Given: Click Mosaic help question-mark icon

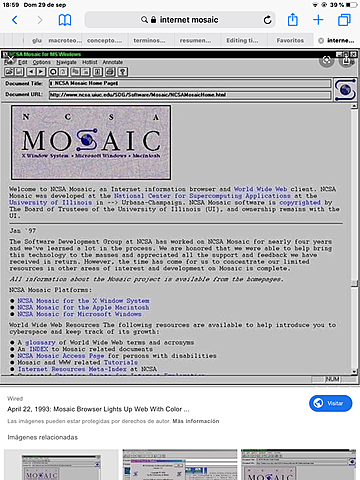Looking at the screenshot, I should coord(123,72).
